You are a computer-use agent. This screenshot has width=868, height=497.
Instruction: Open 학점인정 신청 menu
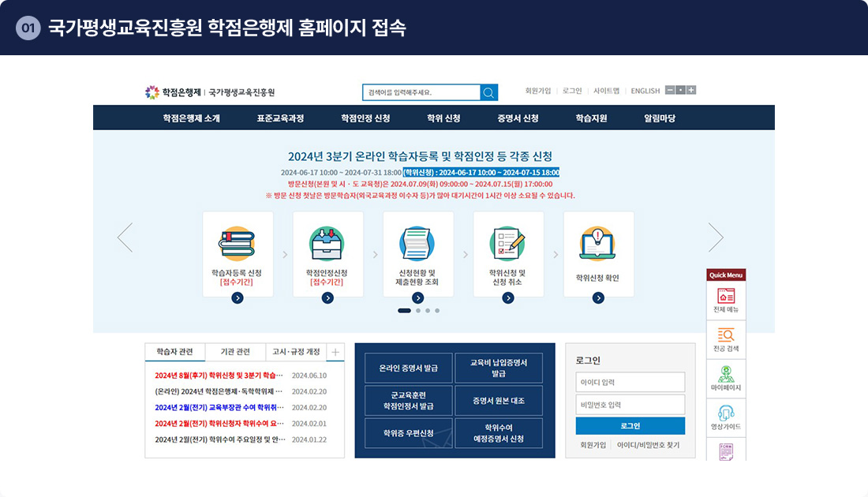[x=365, y=118]
